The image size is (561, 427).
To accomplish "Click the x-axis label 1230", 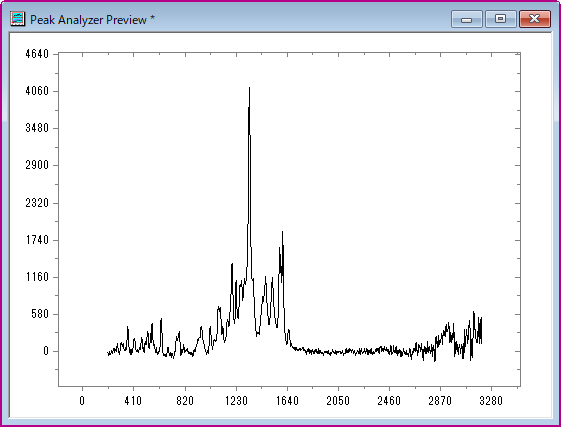I will (x=236, y=401).
